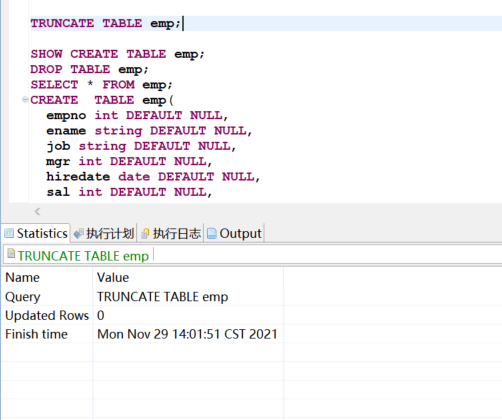Place cursor on SELECT * FROM emp line
The width and height of the screenshot is (502, 420).
click(101, 85)
